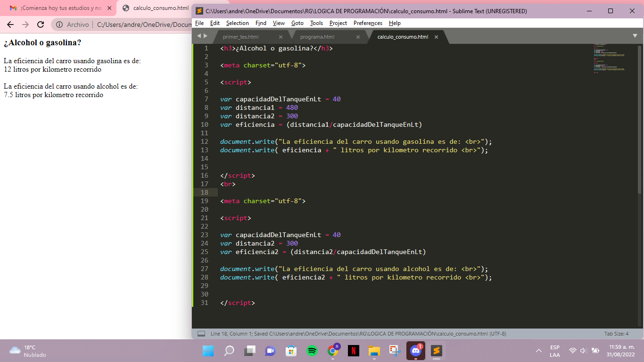Click line number 18 in gutter
The image size is (644, 362).
(x=205, y=192)
